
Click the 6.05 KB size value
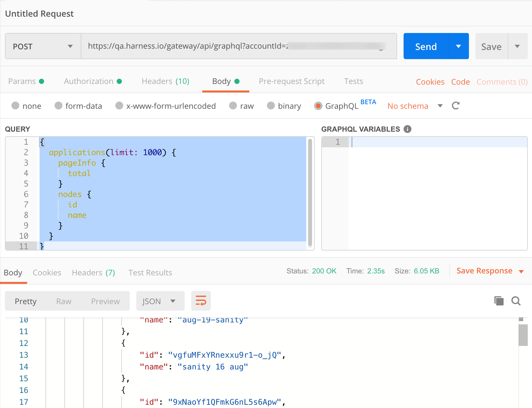[426, 271]
